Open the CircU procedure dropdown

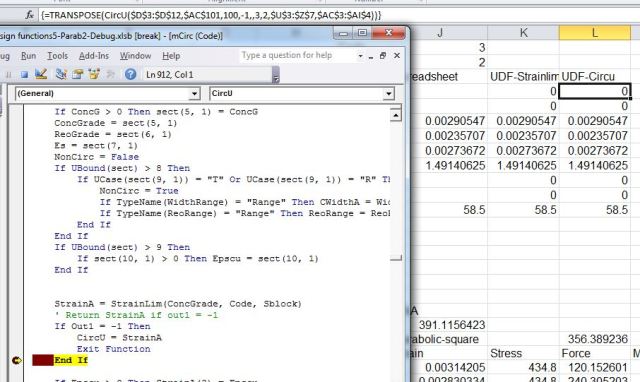[x=388, y=94]
